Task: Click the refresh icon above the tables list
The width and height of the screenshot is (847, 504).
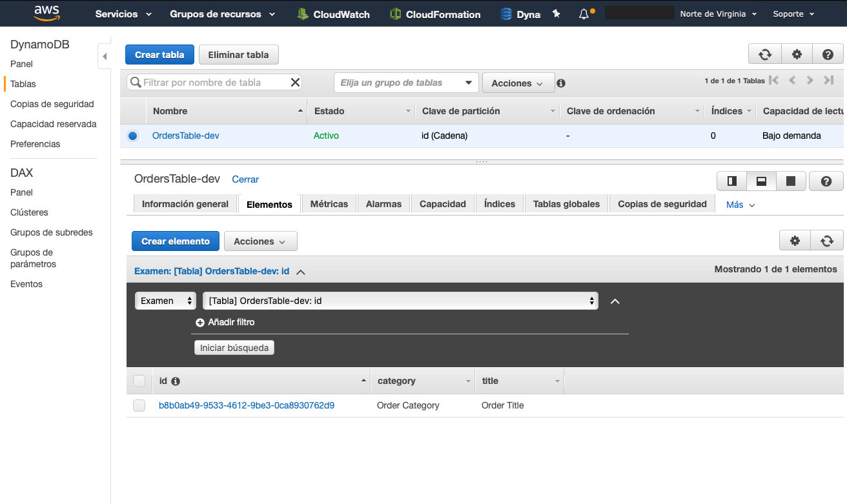Action: (764, 54)
